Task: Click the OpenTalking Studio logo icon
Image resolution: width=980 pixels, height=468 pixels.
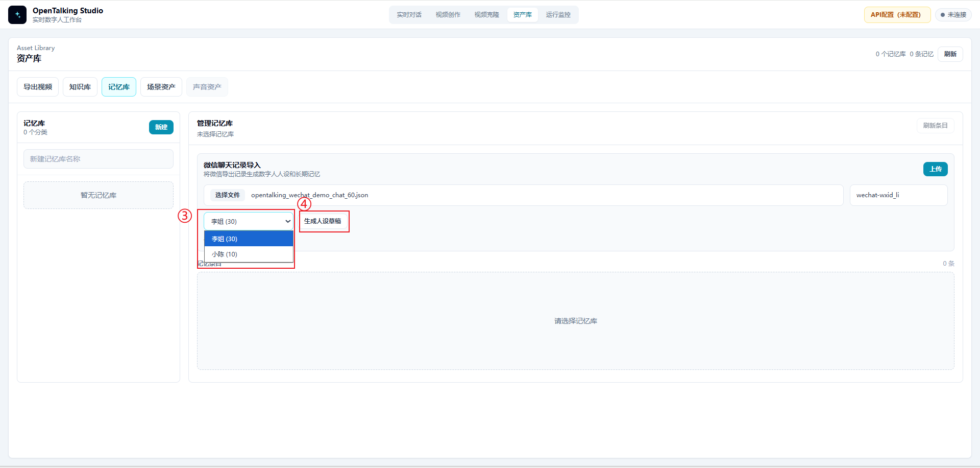Action: [17, 15]
